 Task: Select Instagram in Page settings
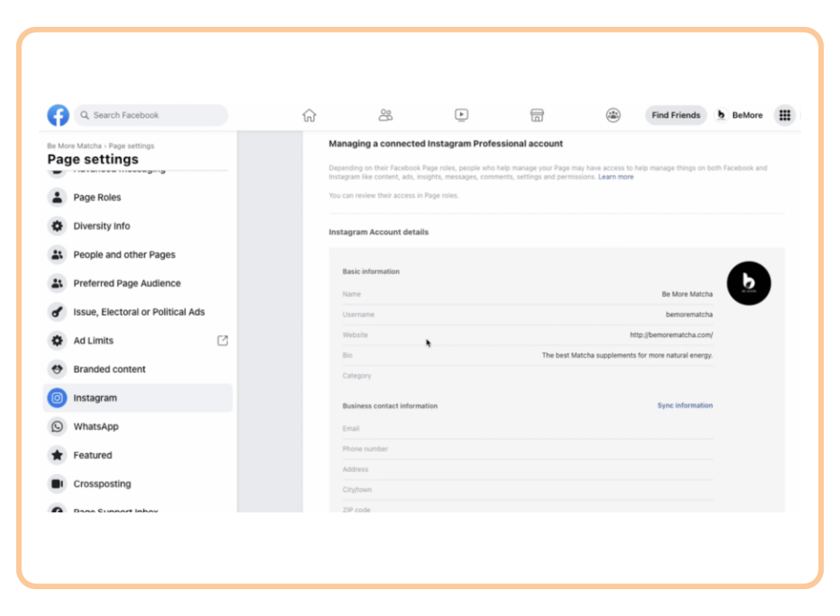click(x=137, y=398)
